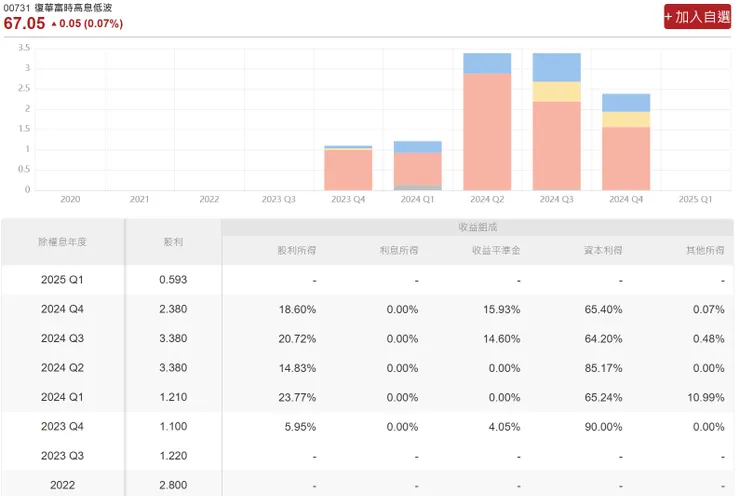740x496 pixels.
Task: Click the 2025 Q1 axis label
Action: 695,199
